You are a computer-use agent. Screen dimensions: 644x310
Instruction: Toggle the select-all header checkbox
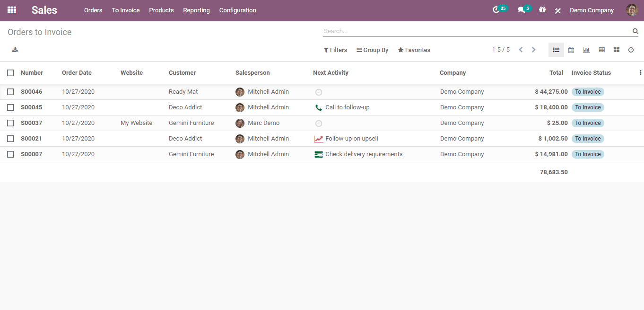[x=10, y=73]
